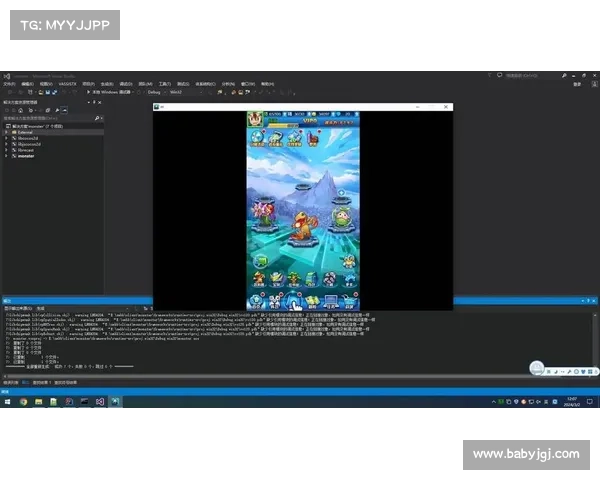Select the External folder in tree
600x480 pixels.
[x=25, y=132]
